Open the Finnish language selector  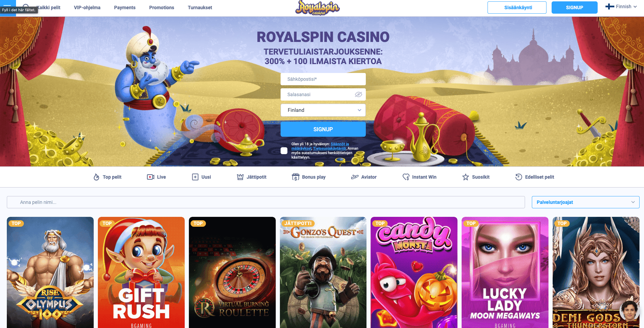(621, 7)
